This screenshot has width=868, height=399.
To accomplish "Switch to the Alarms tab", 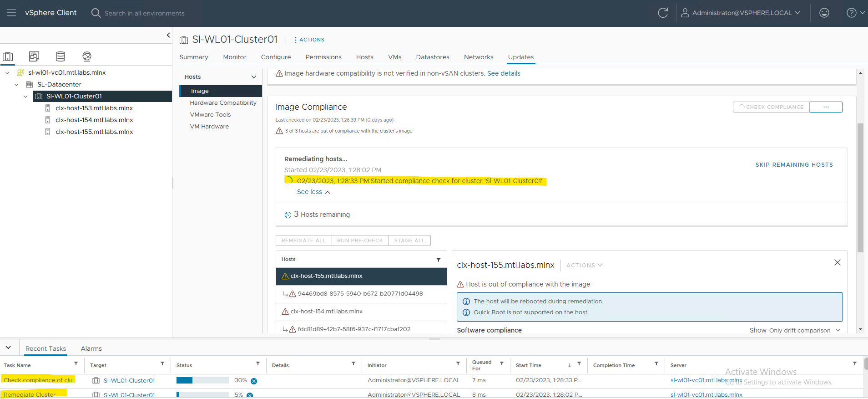I will [91, 348].
